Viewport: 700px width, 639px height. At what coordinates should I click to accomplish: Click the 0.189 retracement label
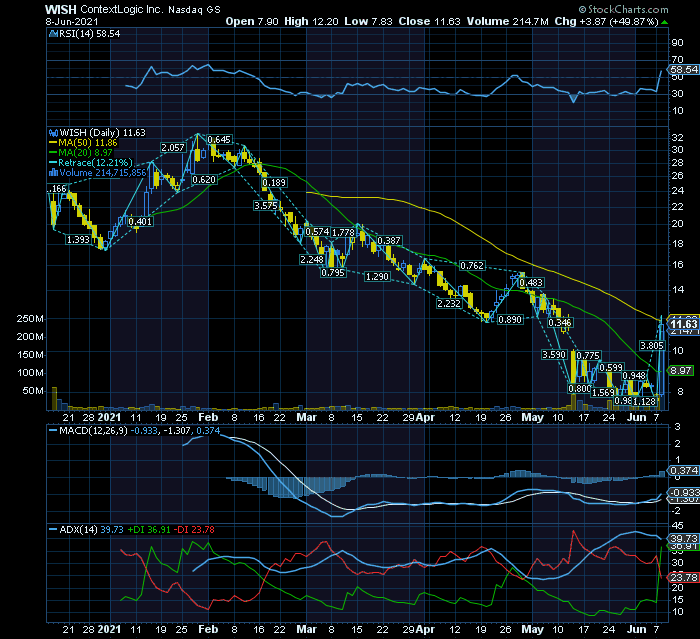pyautogui.click(x=274, y=183)
